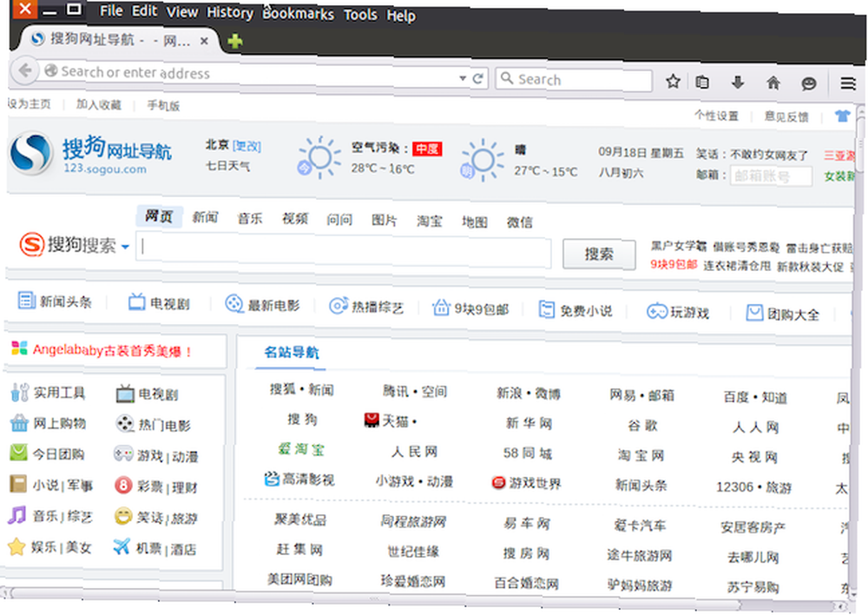Open the 设为主页 link

30,104
